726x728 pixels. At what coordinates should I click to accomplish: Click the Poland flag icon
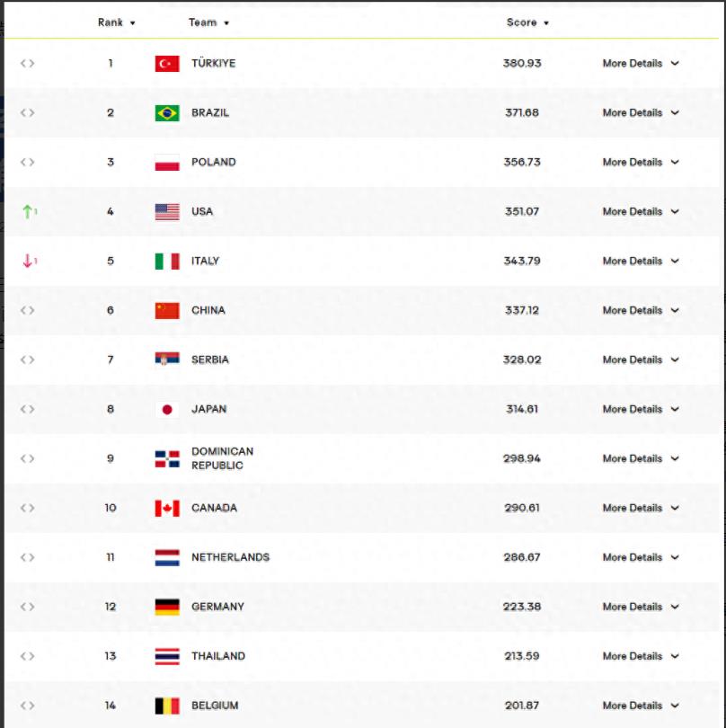[x=167, y=163]
